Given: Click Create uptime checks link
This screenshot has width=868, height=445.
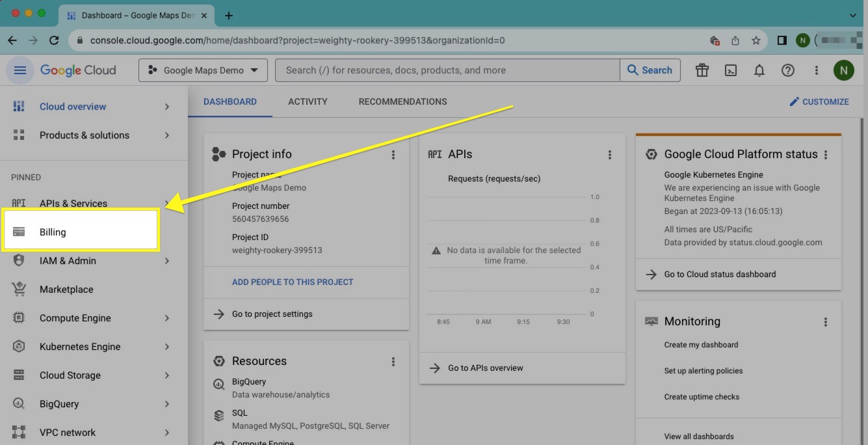Looking at the screenshot, I should 702,397.
